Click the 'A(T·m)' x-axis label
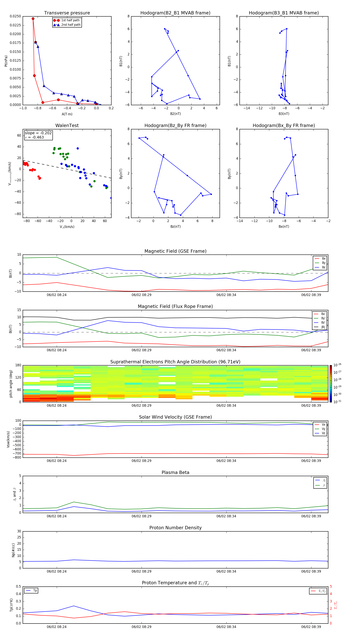 tap(67, 114)
